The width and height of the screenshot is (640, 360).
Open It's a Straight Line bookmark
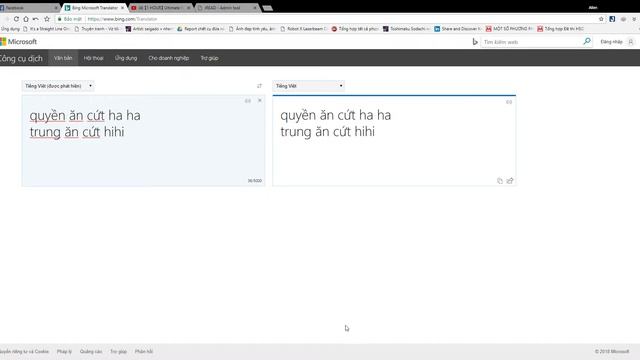tap(46, 29)
